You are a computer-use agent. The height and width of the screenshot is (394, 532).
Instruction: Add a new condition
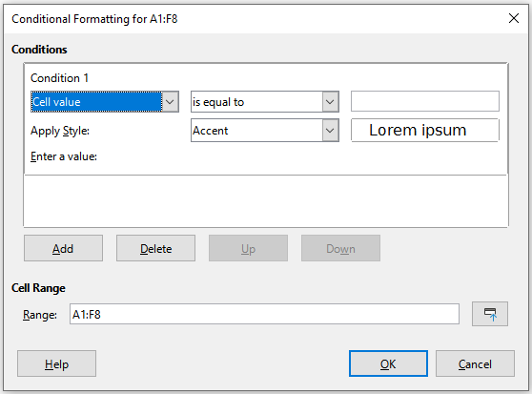[63, 248]
